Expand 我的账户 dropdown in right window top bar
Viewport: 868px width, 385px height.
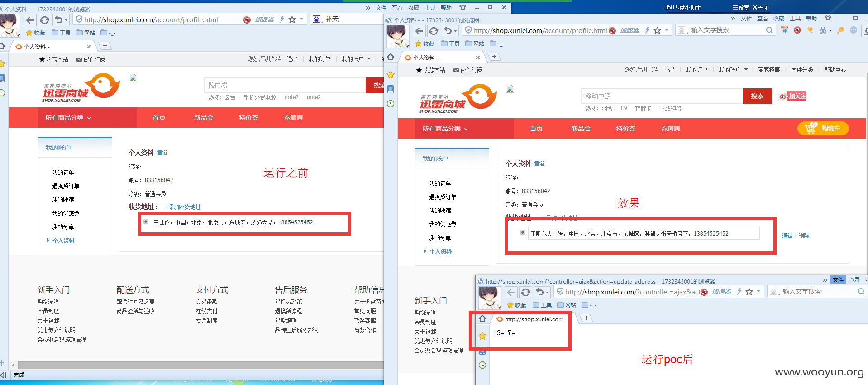[x=733, y=70]
